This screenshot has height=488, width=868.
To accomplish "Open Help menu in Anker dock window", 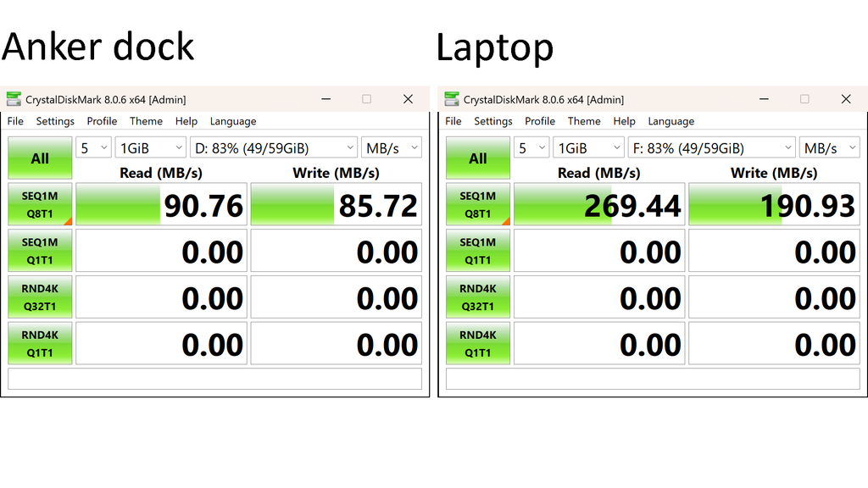I will click(x=186, y=121).
